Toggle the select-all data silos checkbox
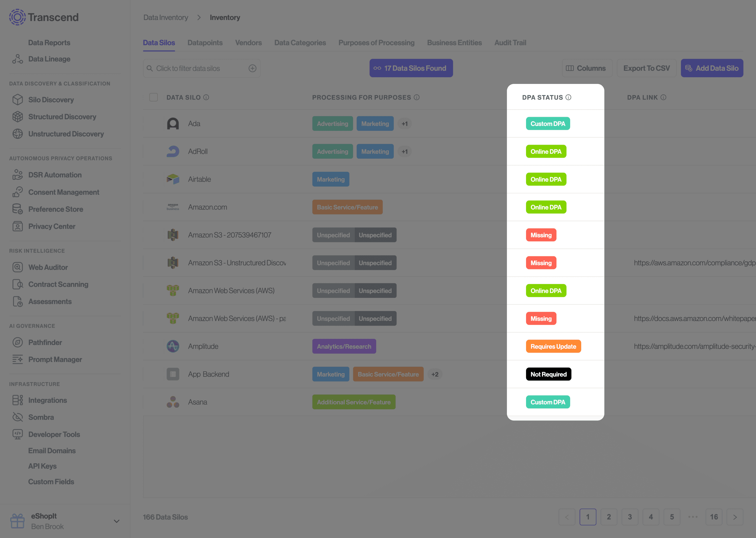The width and height of the screenshot is (756, 538). coord(154,97)
